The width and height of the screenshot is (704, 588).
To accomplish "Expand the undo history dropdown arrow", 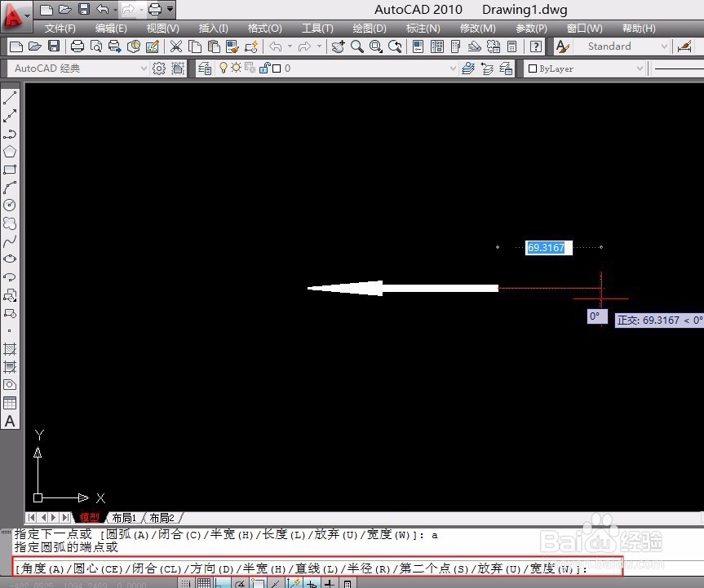I will 290,46.
